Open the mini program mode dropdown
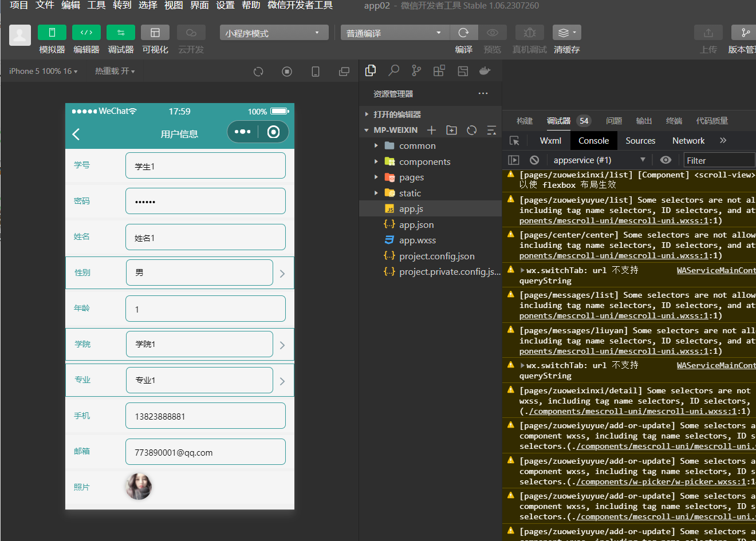The width and height of the screenshot is (756, 541). tap(274, 33)
